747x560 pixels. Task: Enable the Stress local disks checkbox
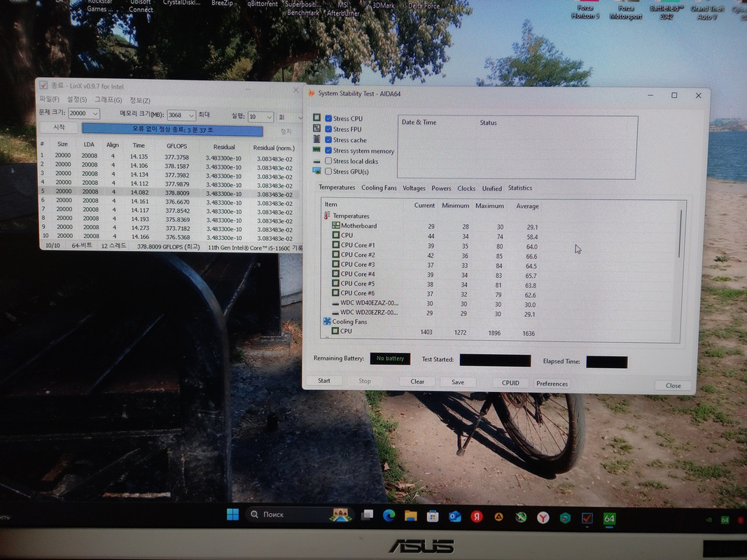[328, 161]
